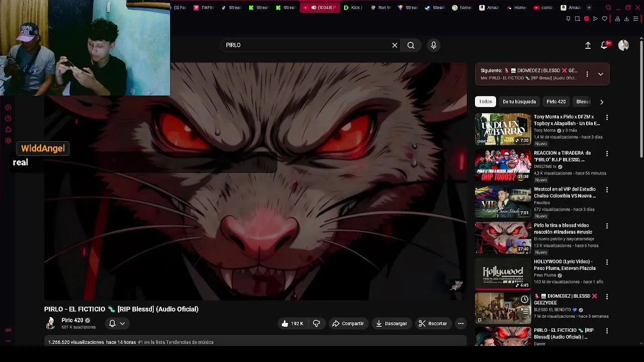Clear the PIRLO search text

coord(395,45)
